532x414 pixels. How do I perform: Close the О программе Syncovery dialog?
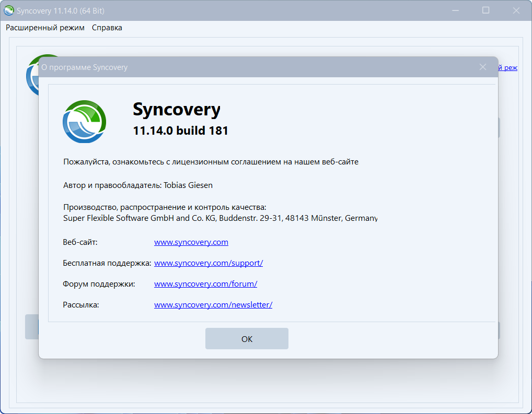tap(483, 67)
